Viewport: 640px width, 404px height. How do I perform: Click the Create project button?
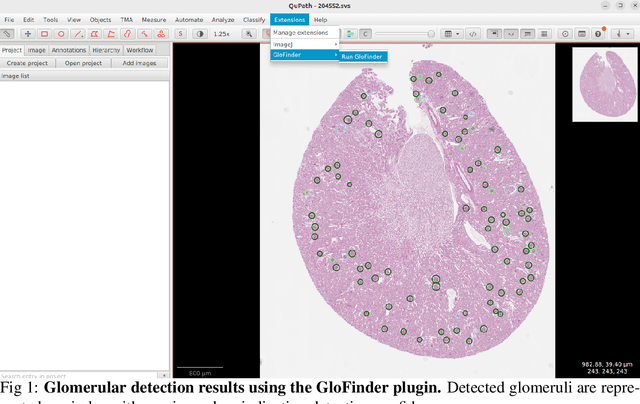coord(28,62)
